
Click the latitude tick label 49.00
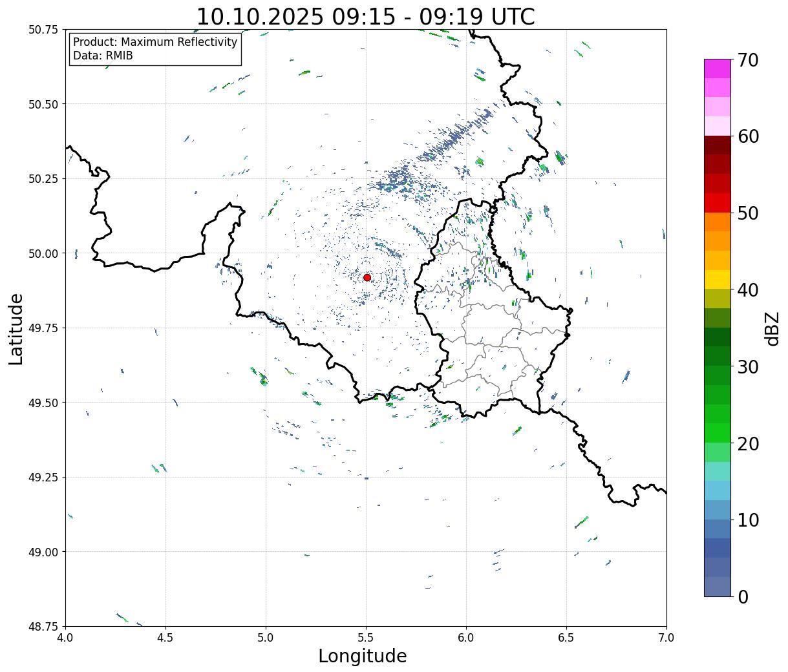tap(43, 552)
